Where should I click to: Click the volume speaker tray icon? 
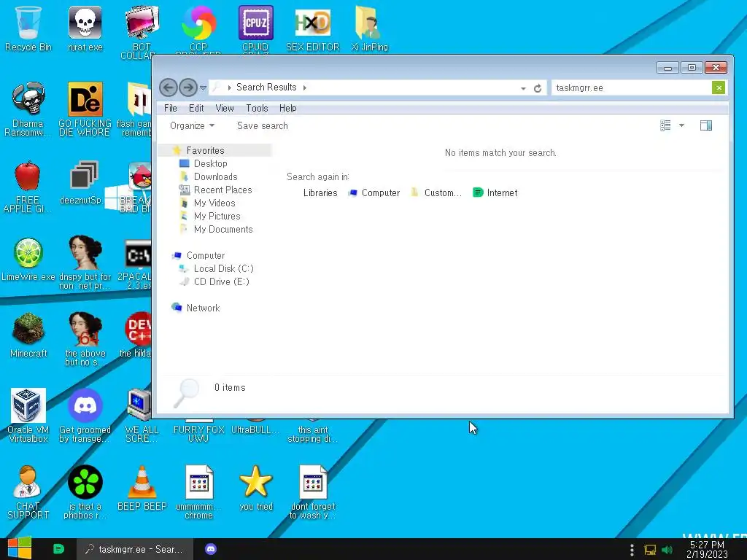[667, 550]
